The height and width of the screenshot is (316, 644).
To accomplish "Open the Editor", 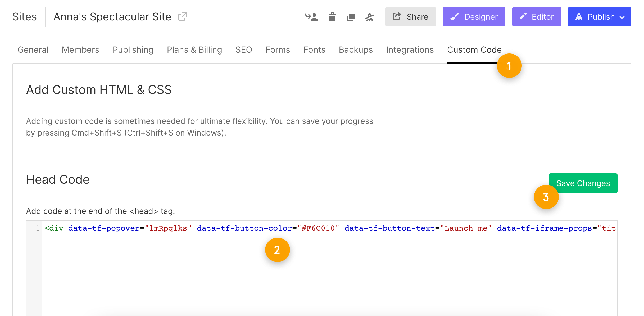I will (x=537, y=17).
